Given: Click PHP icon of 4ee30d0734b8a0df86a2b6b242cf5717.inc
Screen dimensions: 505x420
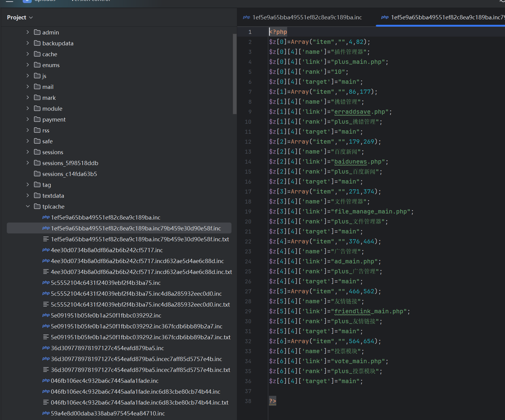Looking at the screenshot, I should (x=46, y=250).
